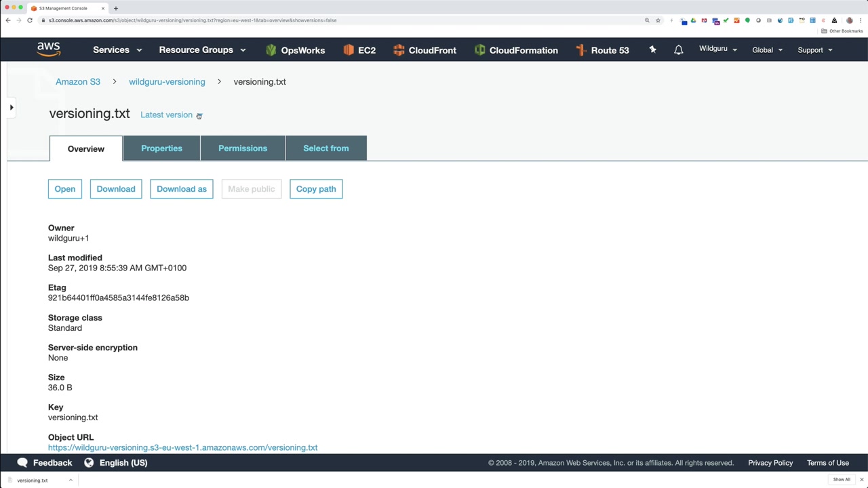Viewport: 868px width, 488px height.
Task: Click the Owner value wildguru+1
Action: (x=68, y=238)
